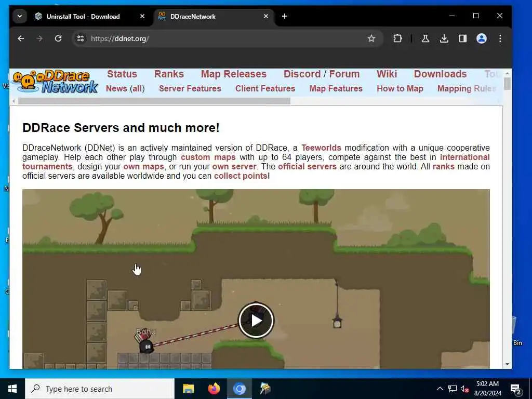Click the page vertical scrollbar thumb
The height and width of the screenshot is (399, 532).
(507, 84)
